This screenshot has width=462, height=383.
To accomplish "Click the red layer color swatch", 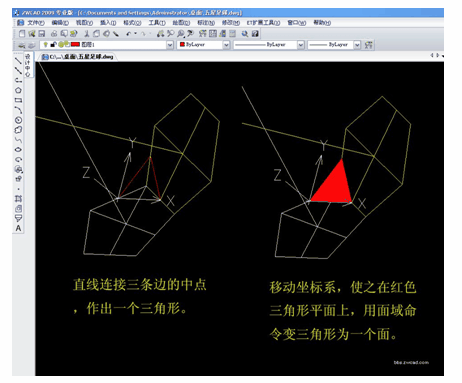I will tap(75, 44).
